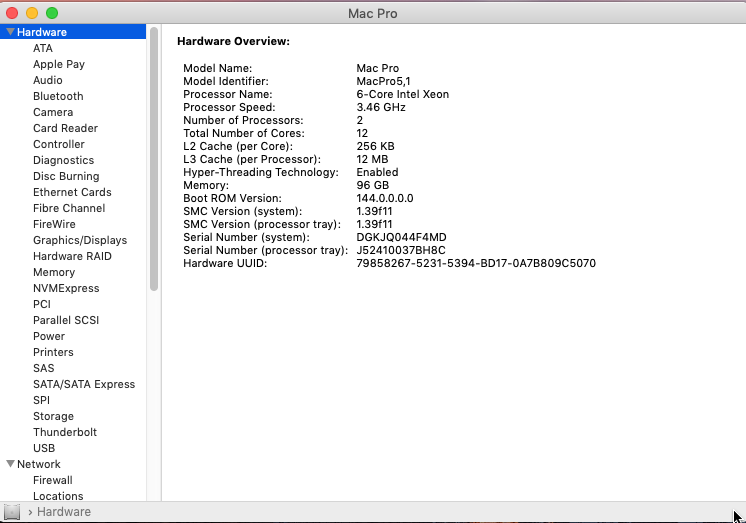Click the system Serial Number value
The width and height of the screenshot is (746, 523).
click(402, 237)
